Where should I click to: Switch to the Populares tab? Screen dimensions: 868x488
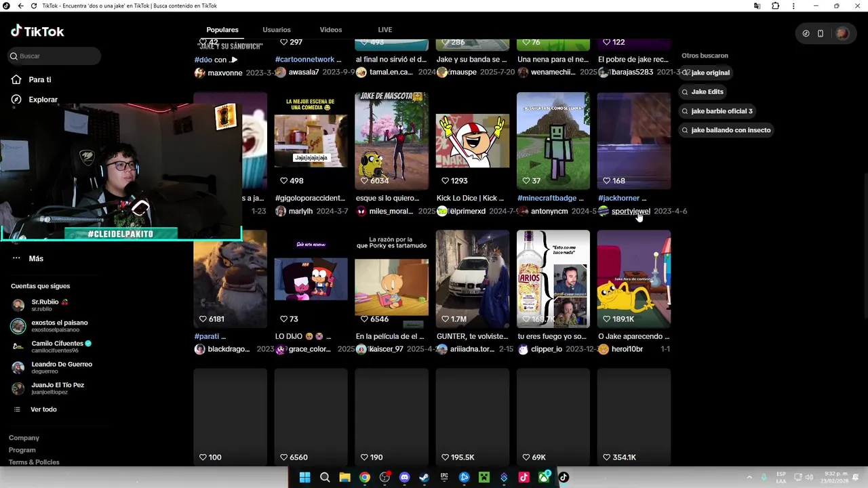coord(222,30)
